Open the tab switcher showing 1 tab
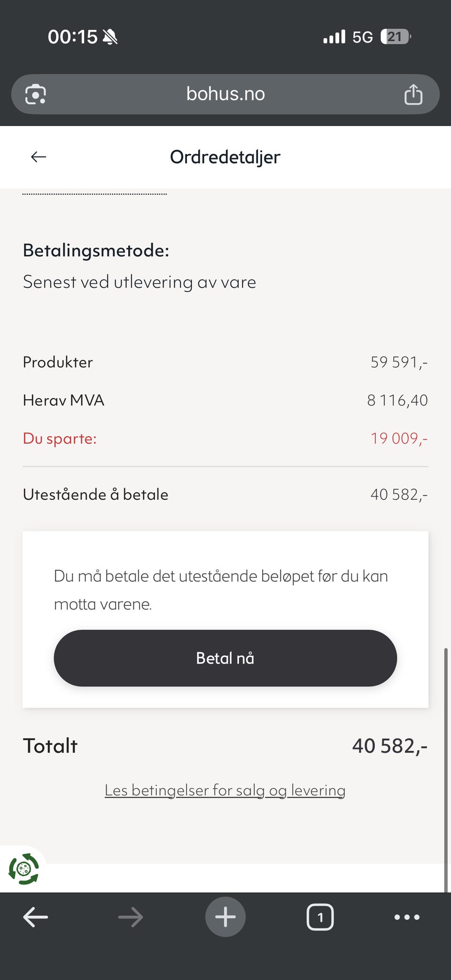The width and height of the screenshot is (451, 980). [320, 917]
